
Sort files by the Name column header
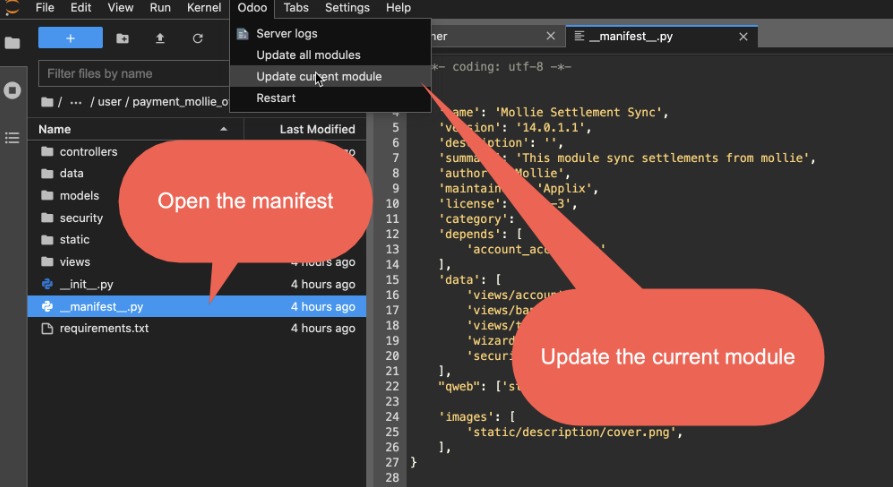coord(136,129)
